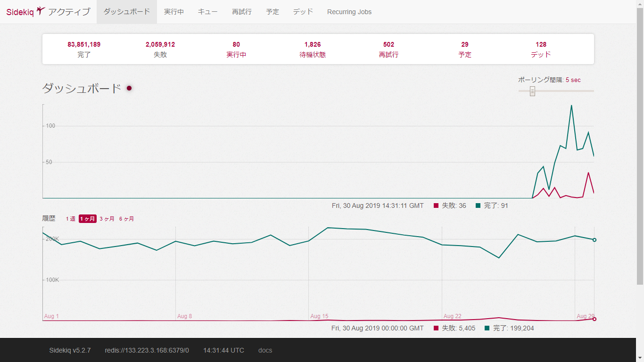This screenshot has width=644, height=362.
Task: Open the デッド tab
Action: pyautogui.click(x=303, y=12)
